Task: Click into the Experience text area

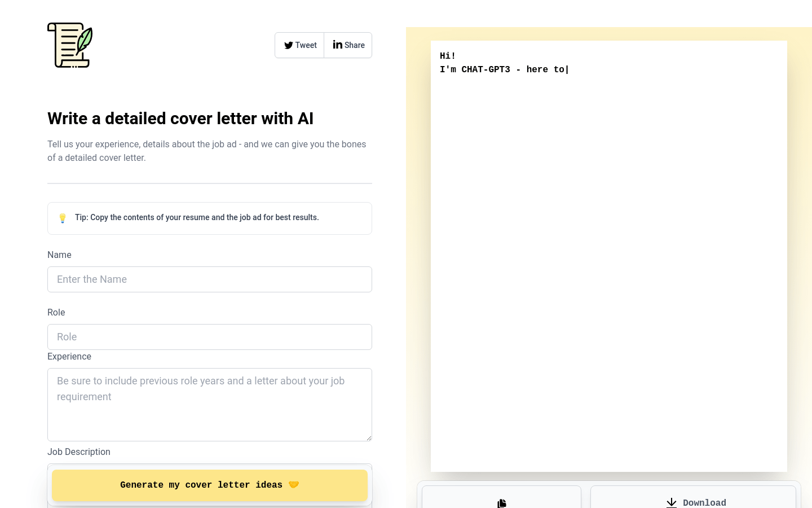Action: click(210, 405)
